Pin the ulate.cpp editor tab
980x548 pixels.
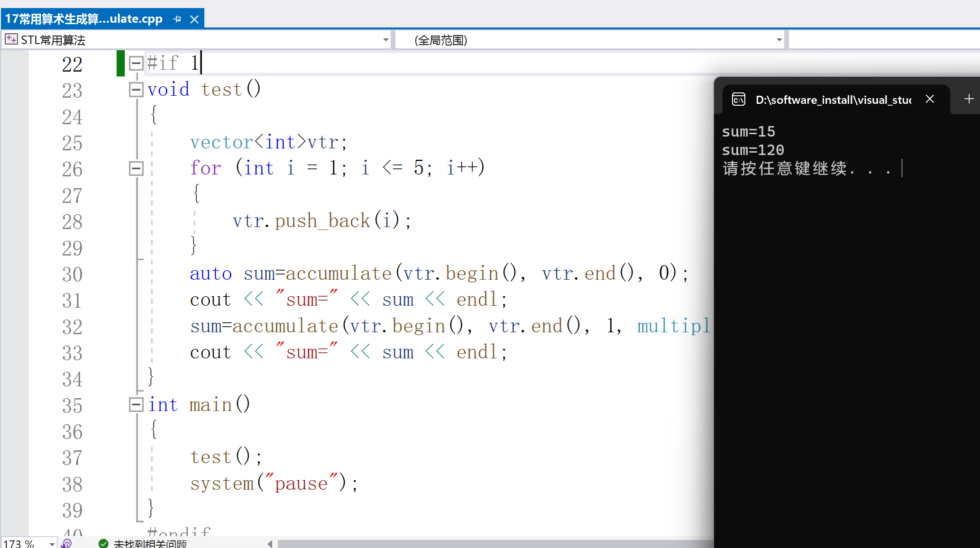point(177,19)
